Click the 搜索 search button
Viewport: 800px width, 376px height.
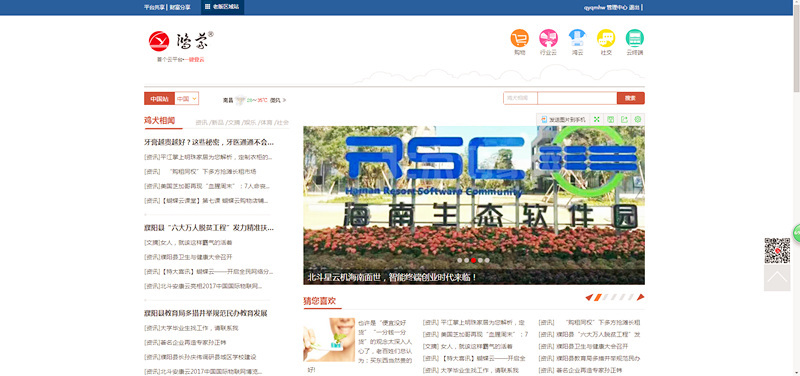[631, 98]
